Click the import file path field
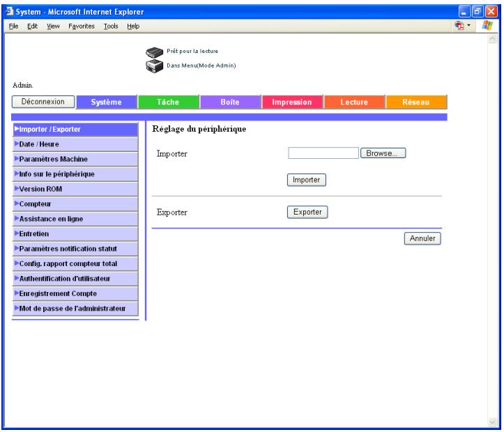The width and height of the screenshot is (504, 432). tap(323, 153)
